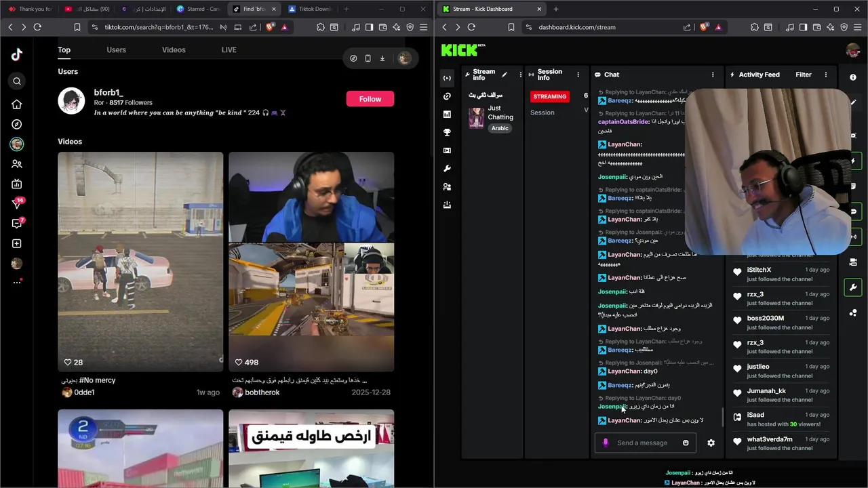Open TikTok home from the sidebar house icon
The width and height of the screenshot is (868, 488).
coord(17,104)
